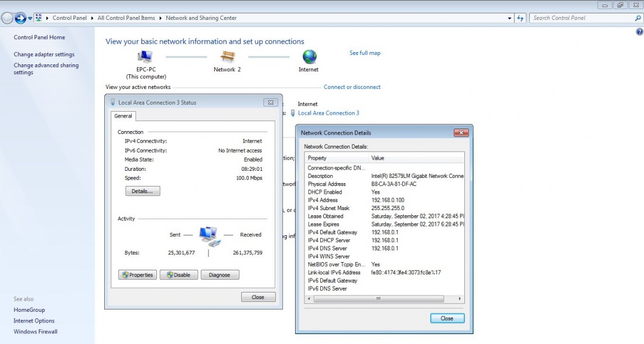Open the Local Area Connection 3 link
Screen dimensions: 644x344
point(328,113)
